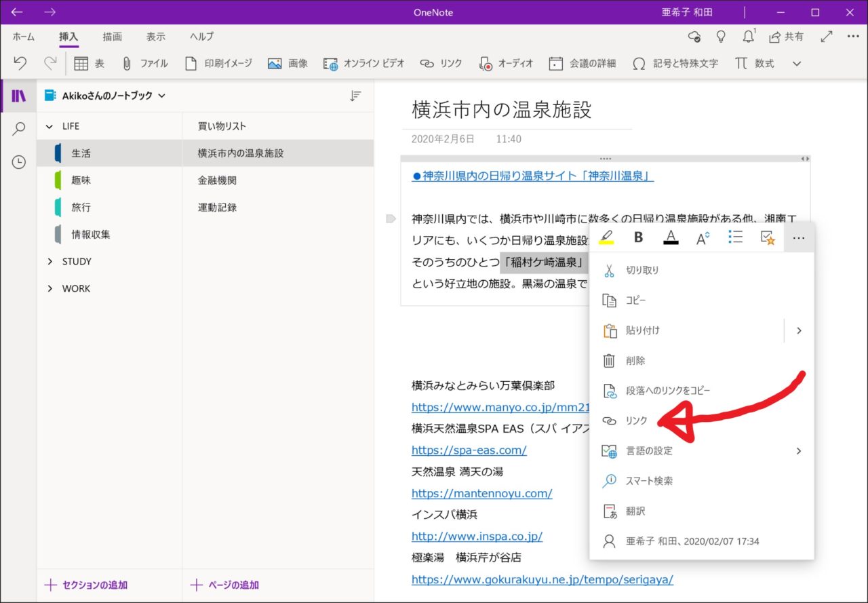The width and height of the screenshot is (868, 603).
Task: Click the Audio recording icon
Action: click(x=486, y=63)
